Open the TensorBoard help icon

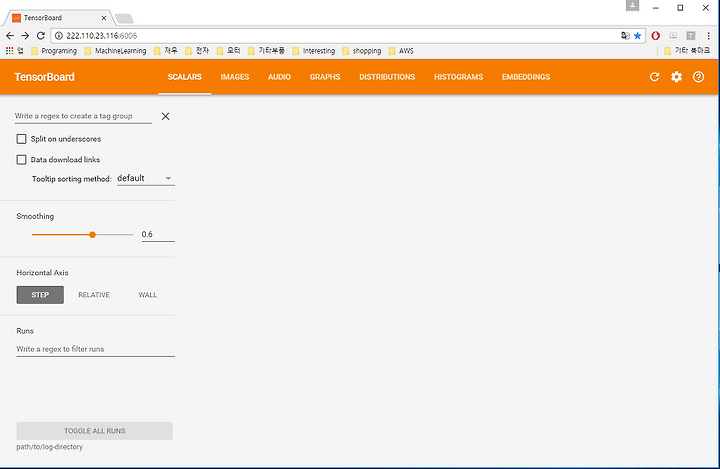[x=698, y=77]
